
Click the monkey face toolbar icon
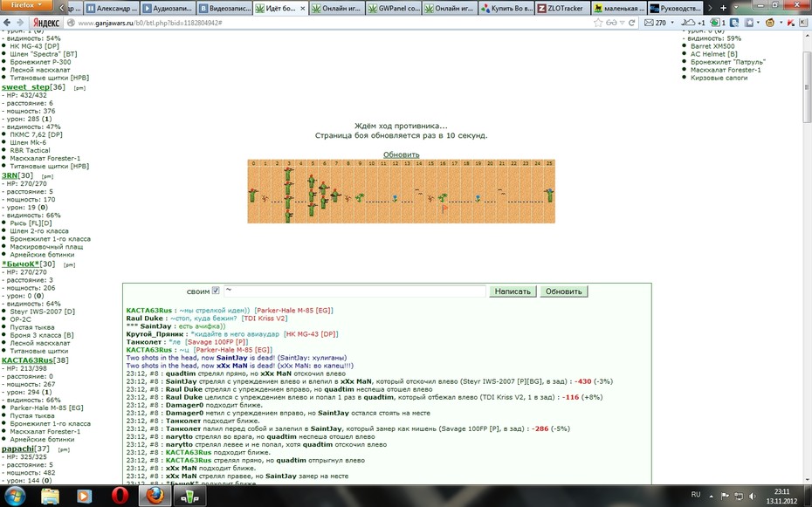[x=770, y=23]
